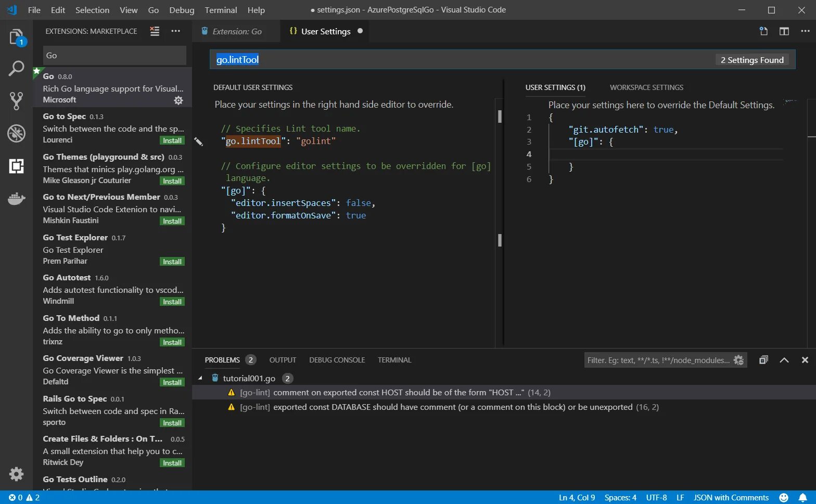
Task: Open the Extensions view icon
Action: point(16,166)
